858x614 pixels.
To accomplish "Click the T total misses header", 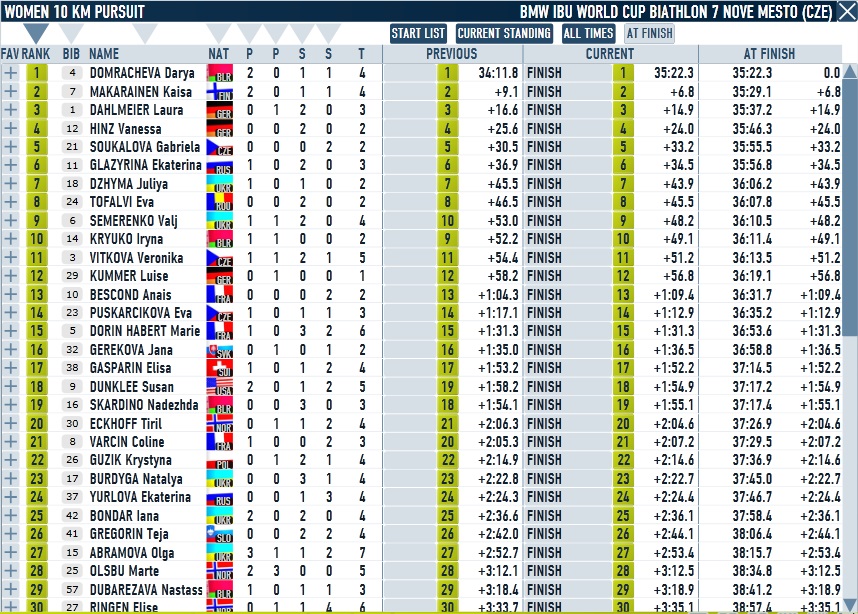I will coord(361,54).
